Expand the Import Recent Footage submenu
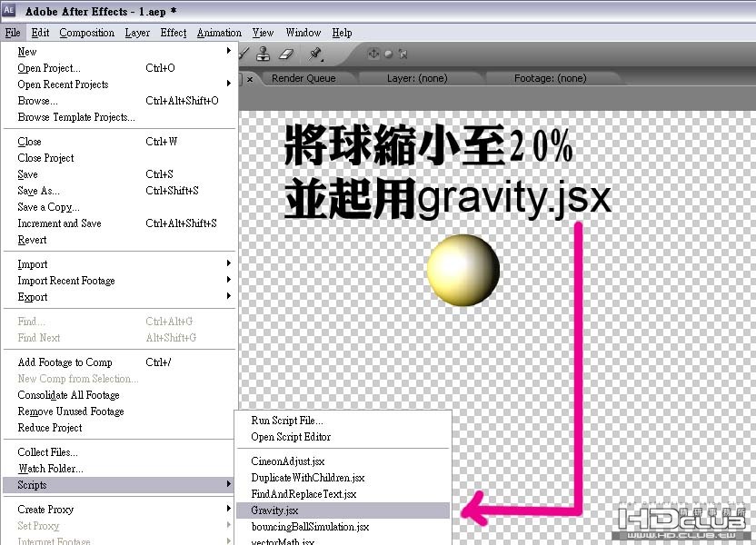 [119, 281]
